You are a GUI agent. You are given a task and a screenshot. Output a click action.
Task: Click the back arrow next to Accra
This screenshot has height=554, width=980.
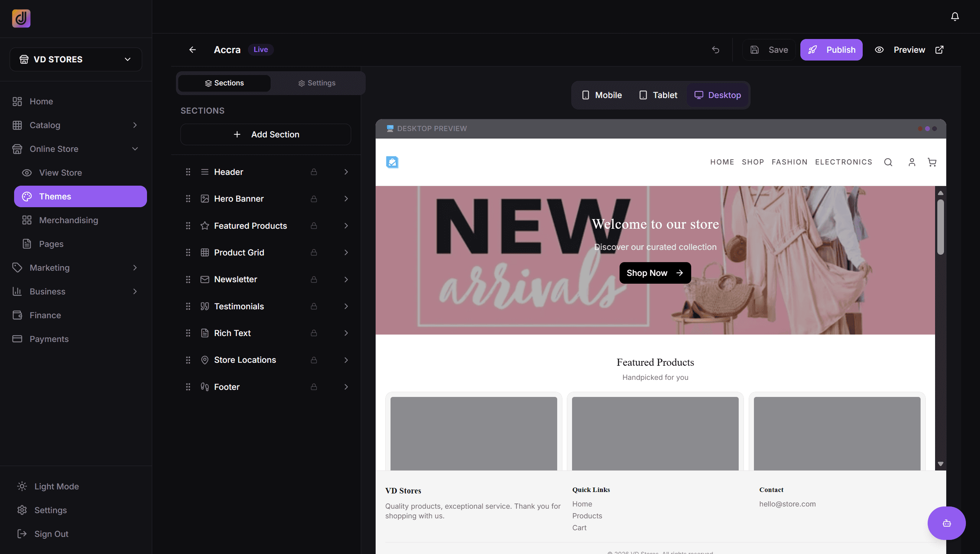(x=193, y=50)
